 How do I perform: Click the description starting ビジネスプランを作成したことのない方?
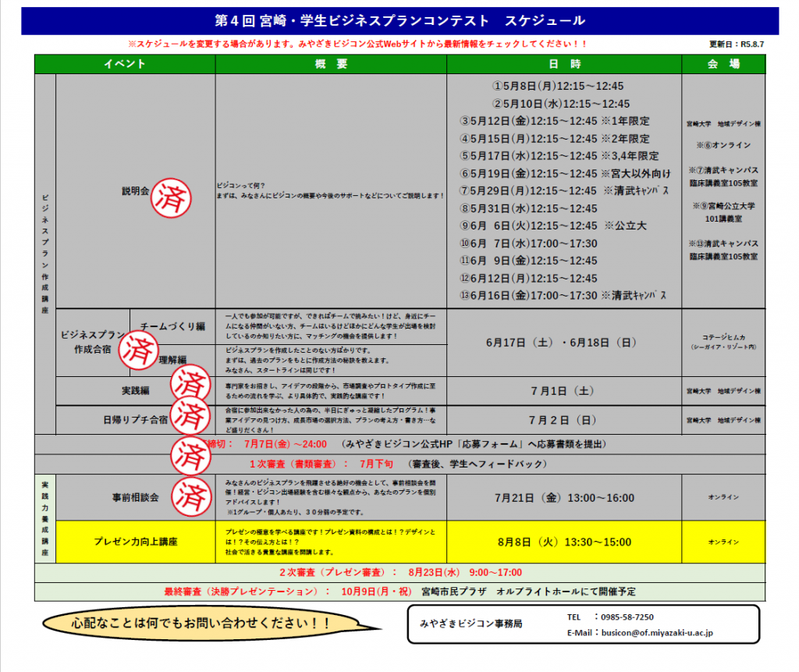click(x=307, y=361)
